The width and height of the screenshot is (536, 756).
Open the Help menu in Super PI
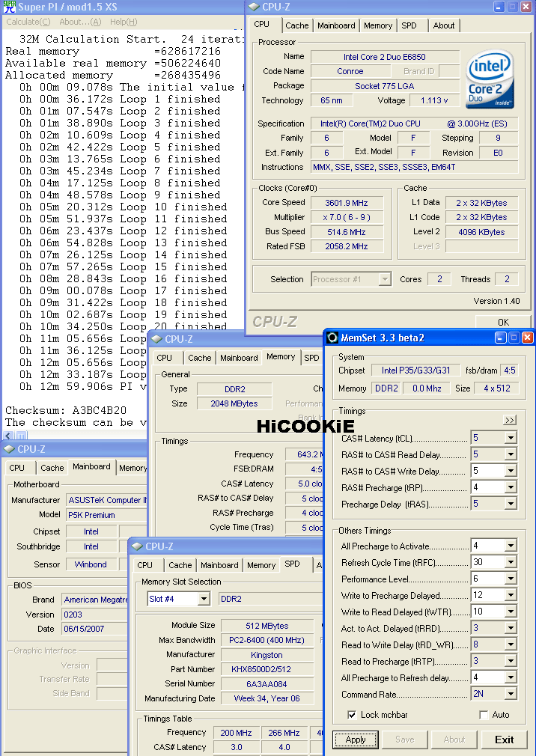(124, 22)
